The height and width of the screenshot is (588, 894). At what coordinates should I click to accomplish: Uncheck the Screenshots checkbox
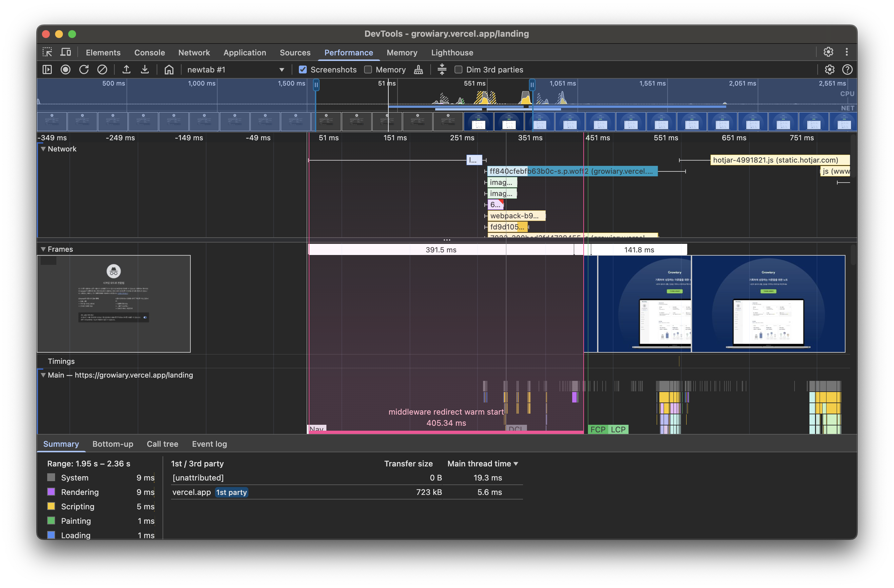coord(303,69)
